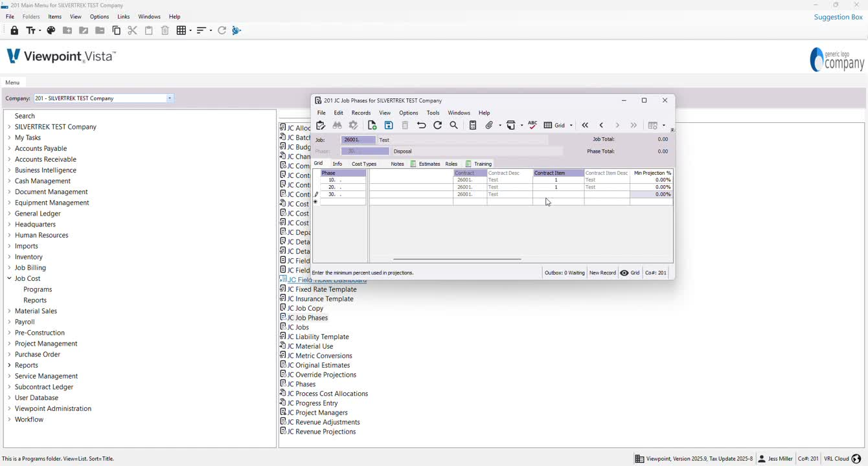
Task: Save the record with the blue disk icon
Action: (x=389, y=126)
